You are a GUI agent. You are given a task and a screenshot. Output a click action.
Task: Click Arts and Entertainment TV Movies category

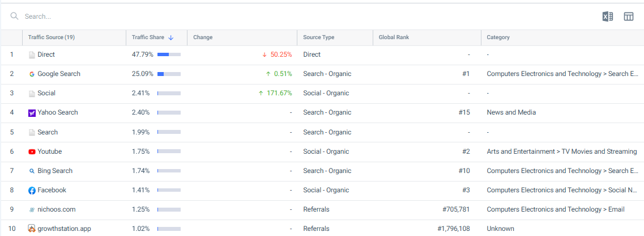pos(562,151)
